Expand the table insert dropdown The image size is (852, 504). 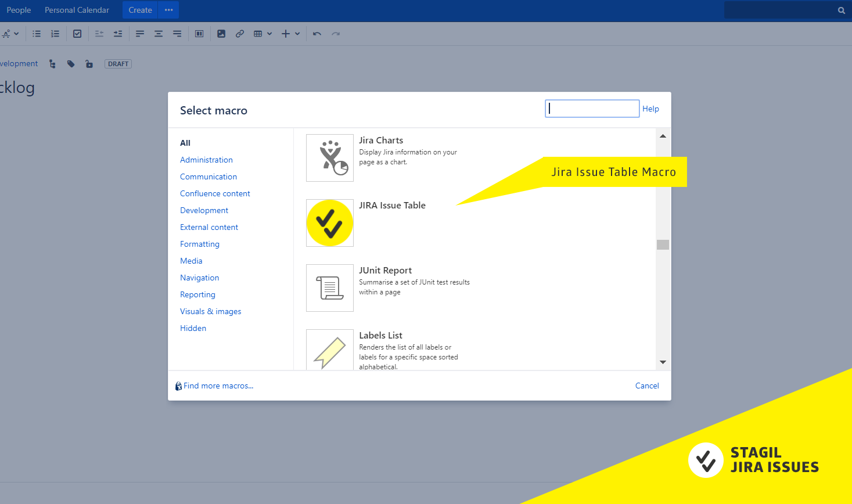point(263,34)
